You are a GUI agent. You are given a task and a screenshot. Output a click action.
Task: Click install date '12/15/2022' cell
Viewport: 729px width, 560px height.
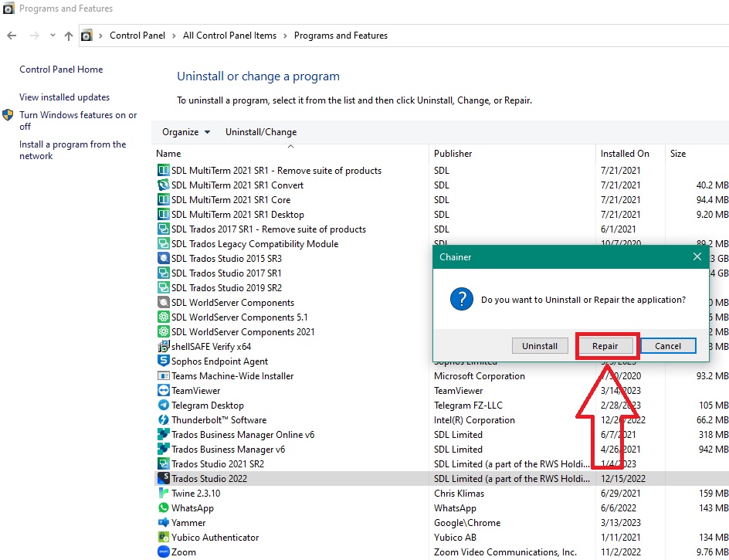click(x=623, y=479)
